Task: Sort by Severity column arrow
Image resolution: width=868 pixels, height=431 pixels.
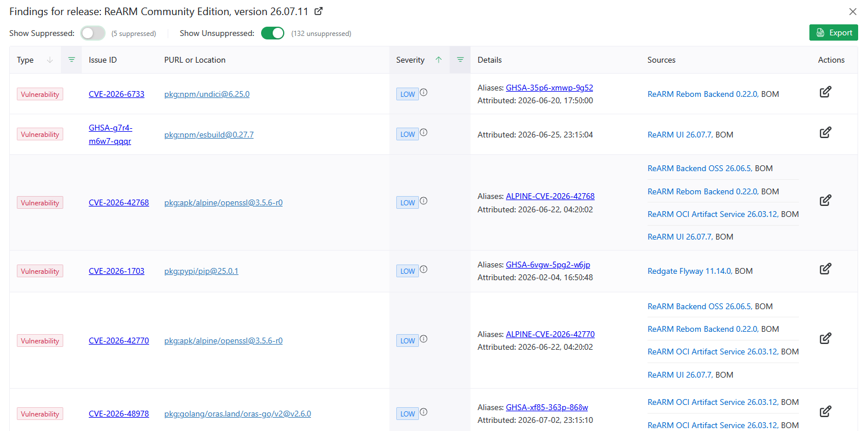Action: [x=439, y=60]
